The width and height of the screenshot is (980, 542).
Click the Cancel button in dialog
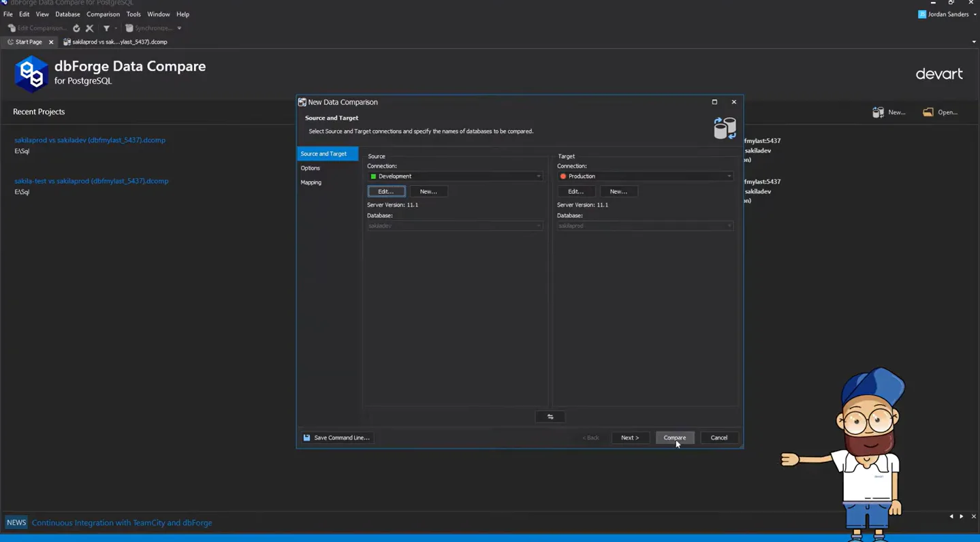719,438
